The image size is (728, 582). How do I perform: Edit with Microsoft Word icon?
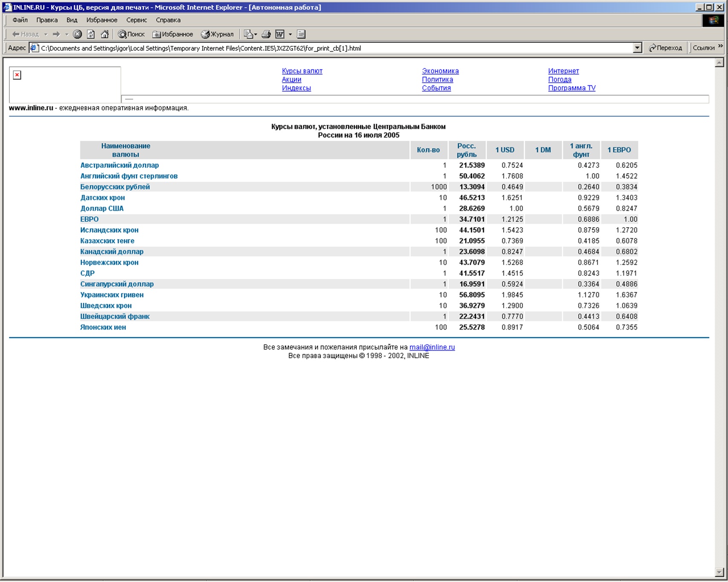[x=280, y=34]
